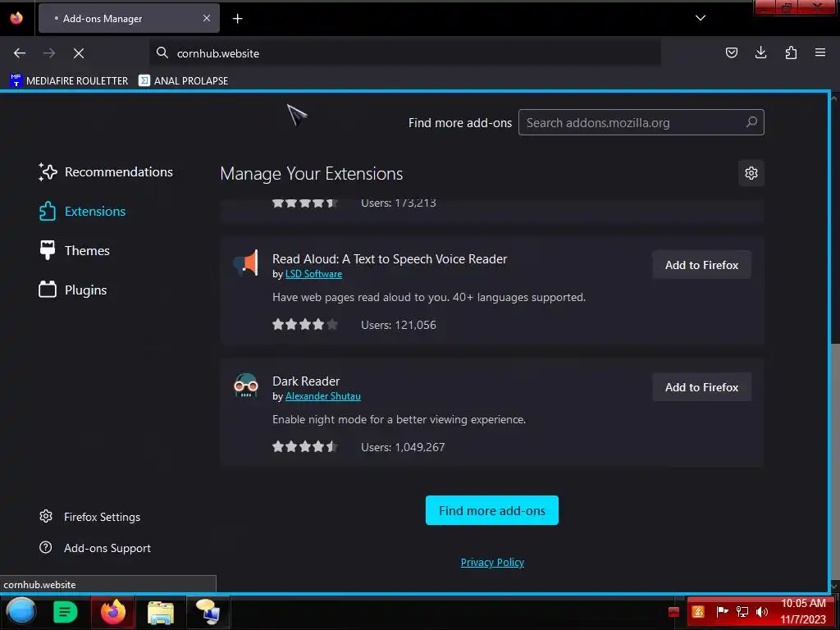Open the clock showing 10:05 AM
This screenshot has width=840, height=630.
(x=803, y=611)
